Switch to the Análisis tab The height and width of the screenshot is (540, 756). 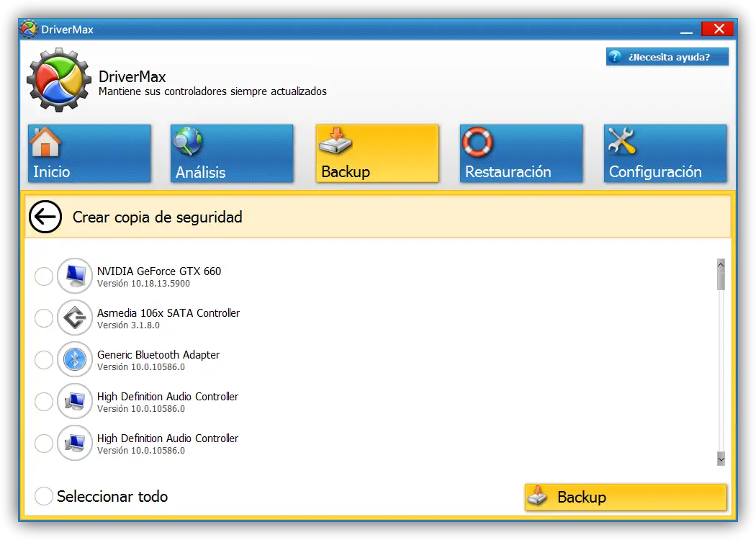click(x=232, y=153)
